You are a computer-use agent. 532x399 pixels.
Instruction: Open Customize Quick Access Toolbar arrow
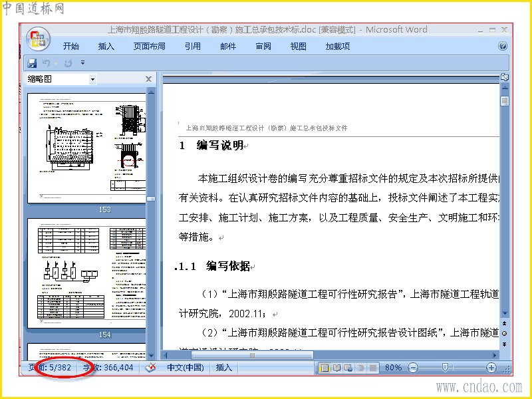point(82,63)
